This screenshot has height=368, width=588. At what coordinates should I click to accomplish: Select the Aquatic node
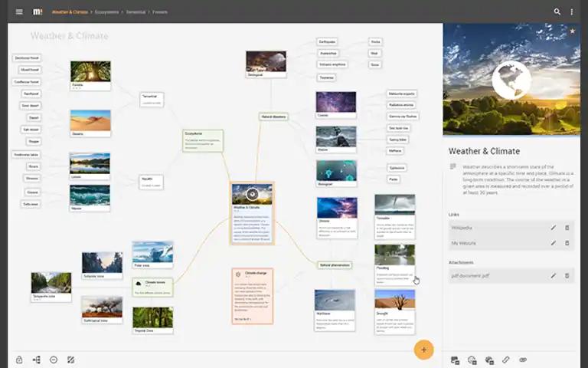click(x=151, y=182)
